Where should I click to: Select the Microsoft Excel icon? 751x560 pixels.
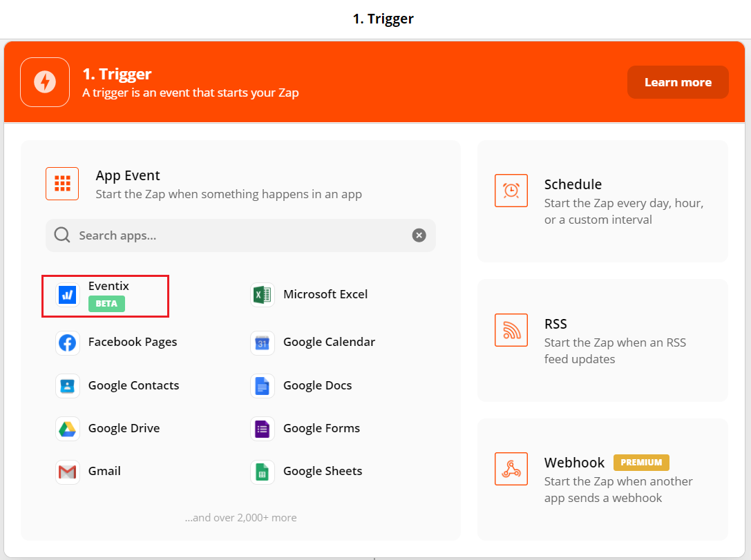(263, 295)
